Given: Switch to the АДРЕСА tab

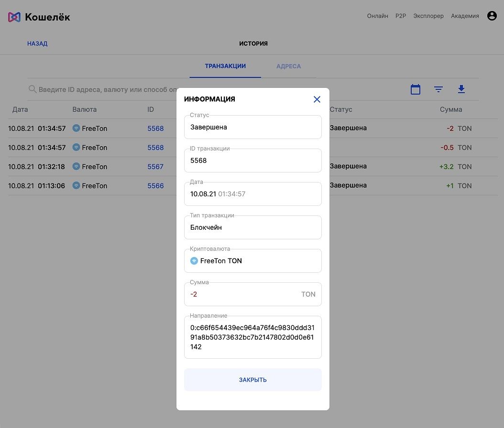Looking at the screenshot, I should pos(289,66).
